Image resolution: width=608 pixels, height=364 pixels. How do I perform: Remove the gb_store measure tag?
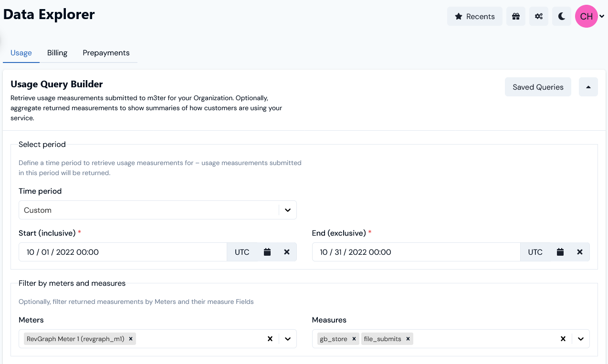[x=354, y=339]
